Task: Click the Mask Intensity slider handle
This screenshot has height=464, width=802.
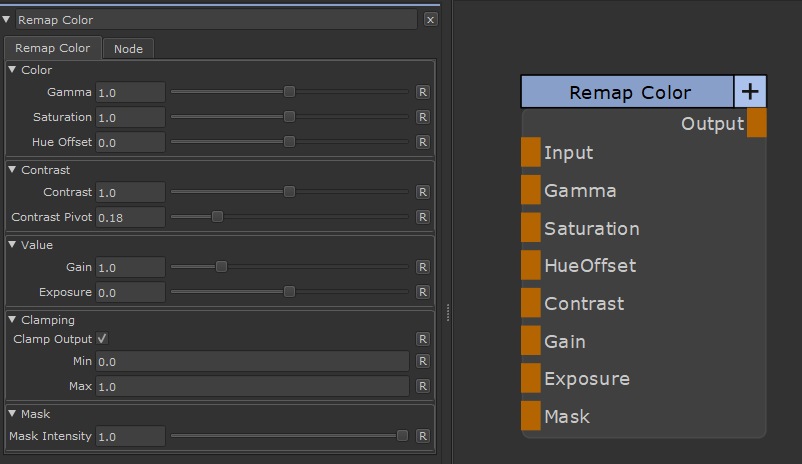Action: (x=402, y=436)
